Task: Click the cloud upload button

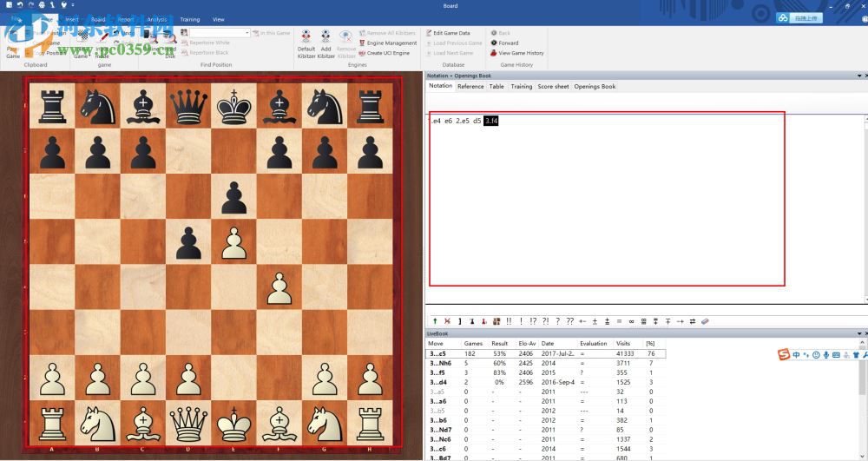Action: pyautogui.click(x=799, y=18)
